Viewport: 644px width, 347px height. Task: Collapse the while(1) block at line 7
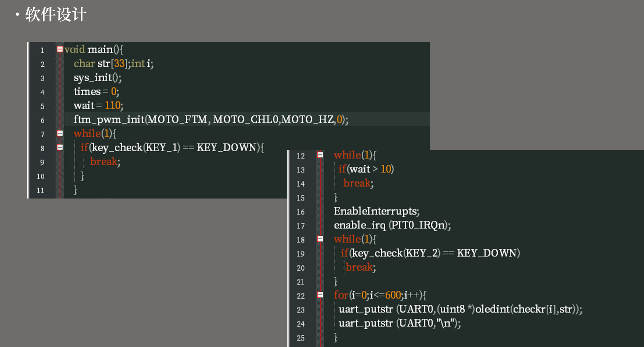(x=60, y=133)
